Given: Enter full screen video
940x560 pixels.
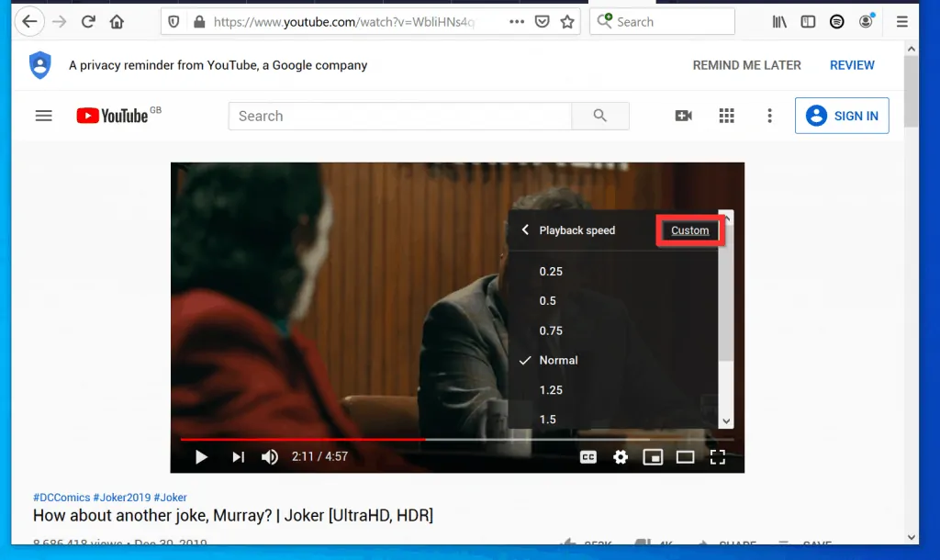Looking at the screenshot, I should click(718, 457).
